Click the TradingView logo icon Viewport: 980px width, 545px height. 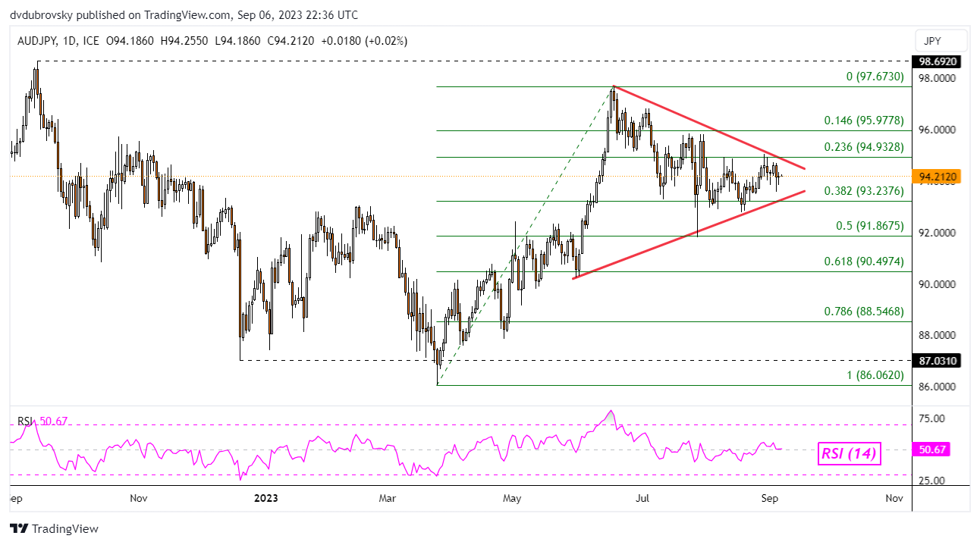click(19, 528)
